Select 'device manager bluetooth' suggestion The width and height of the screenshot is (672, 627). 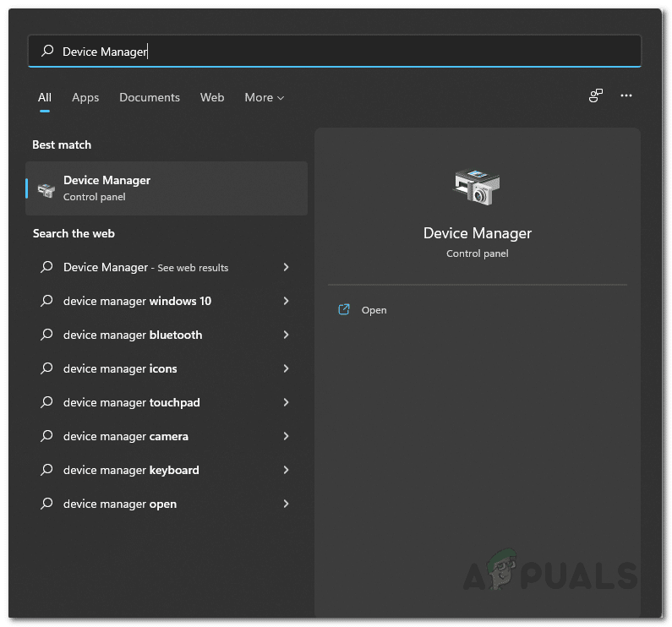click(167, 335)
